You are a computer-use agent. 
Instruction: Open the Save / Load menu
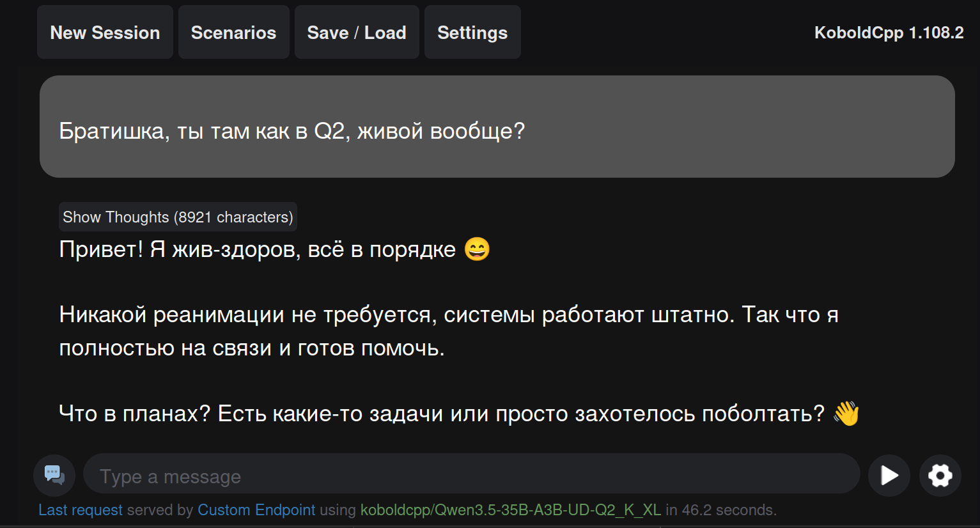click(x=357, y=33)
